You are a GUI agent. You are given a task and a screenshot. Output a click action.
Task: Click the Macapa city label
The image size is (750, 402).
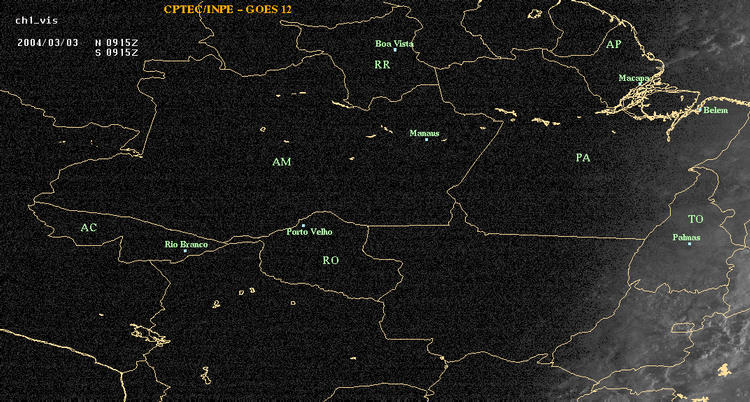tap(634, 78)
